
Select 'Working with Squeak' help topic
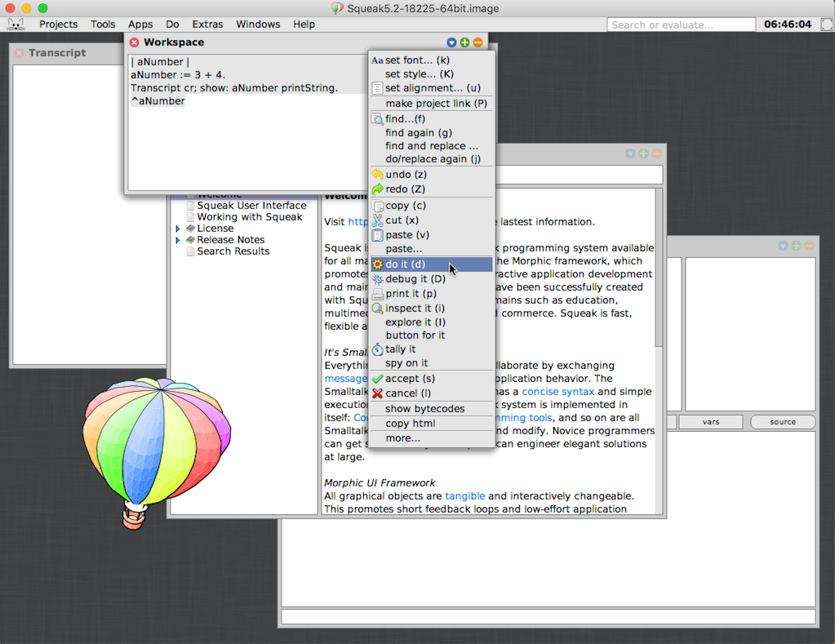[250, 217]
